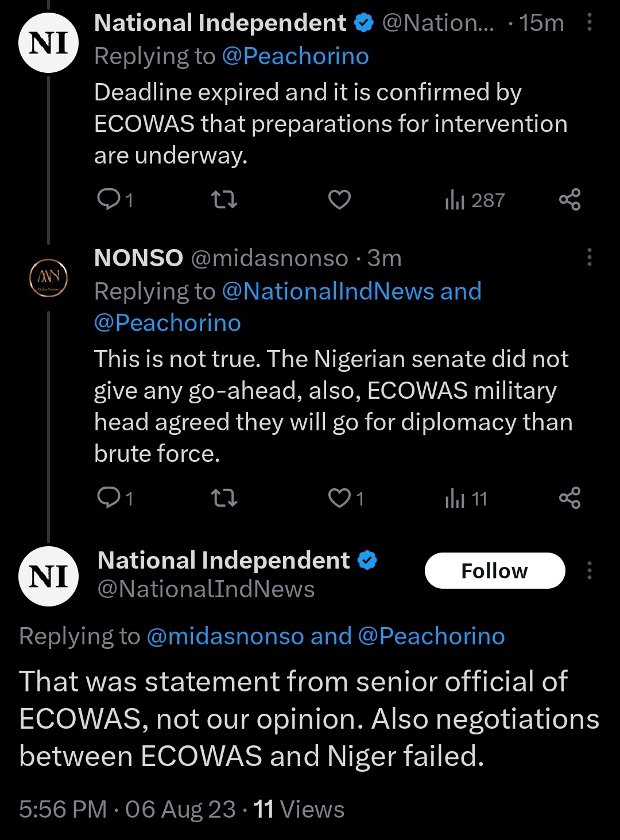
Task: Open NONSO's profile picture
Action: (x=49, y=279)
